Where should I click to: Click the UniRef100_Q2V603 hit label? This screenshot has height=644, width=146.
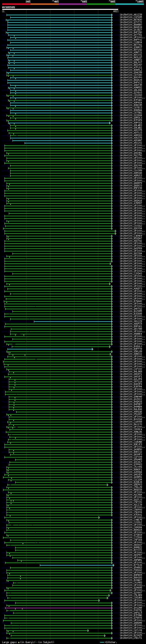point(131,93)
